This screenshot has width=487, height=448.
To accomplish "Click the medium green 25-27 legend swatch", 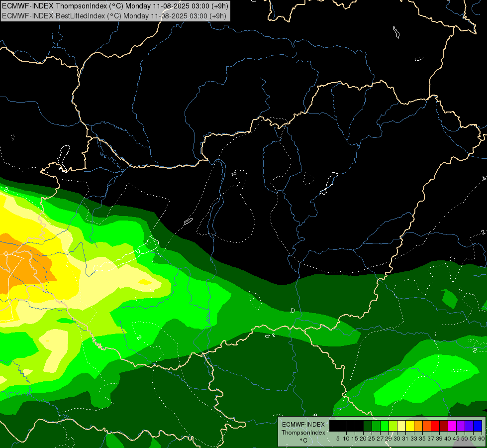I will [x=376, y=426].
